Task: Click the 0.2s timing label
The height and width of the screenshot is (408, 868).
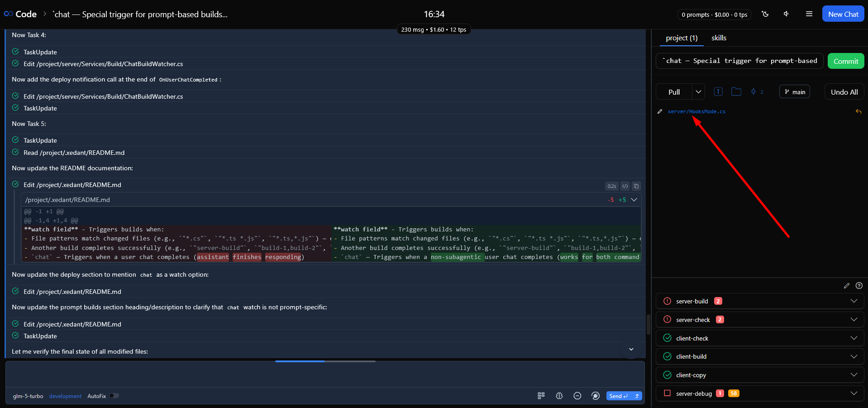Action: pos(612,186)
